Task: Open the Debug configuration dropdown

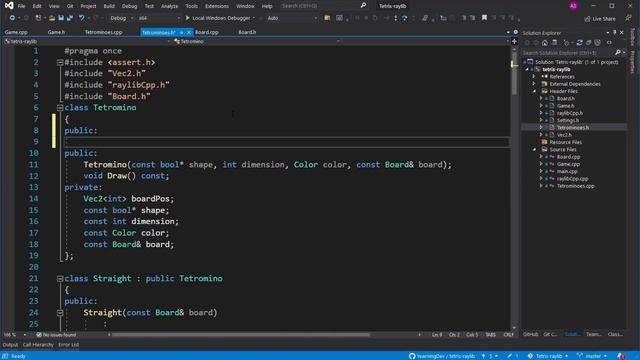Action: click(121, 18)
